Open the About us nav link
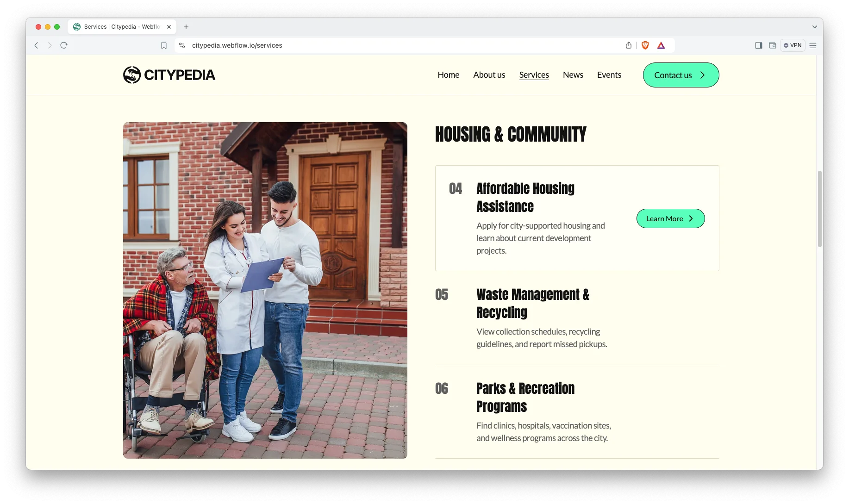Viewport: 849px width, 504px height. tap(489, 75)
